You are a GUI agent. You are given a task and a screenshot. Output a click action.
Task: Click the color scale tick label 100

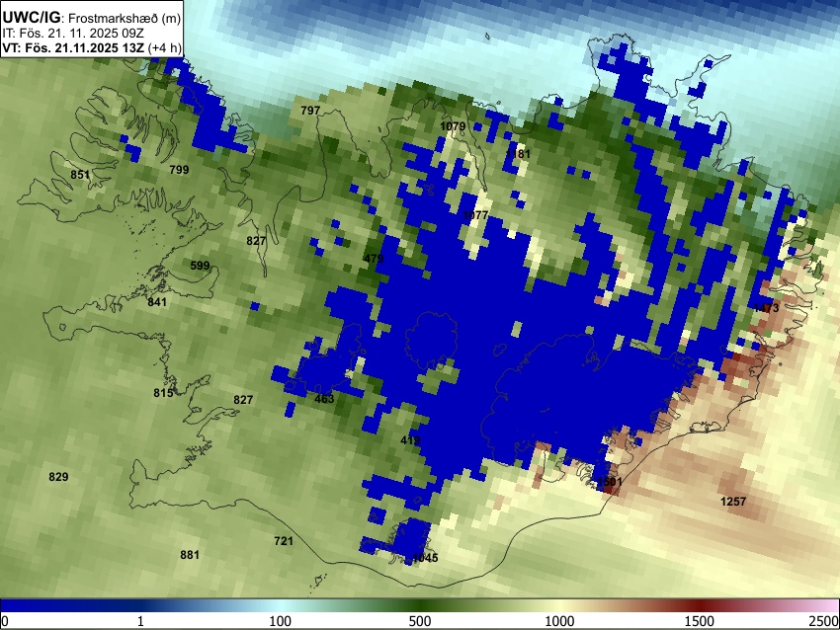280,621
